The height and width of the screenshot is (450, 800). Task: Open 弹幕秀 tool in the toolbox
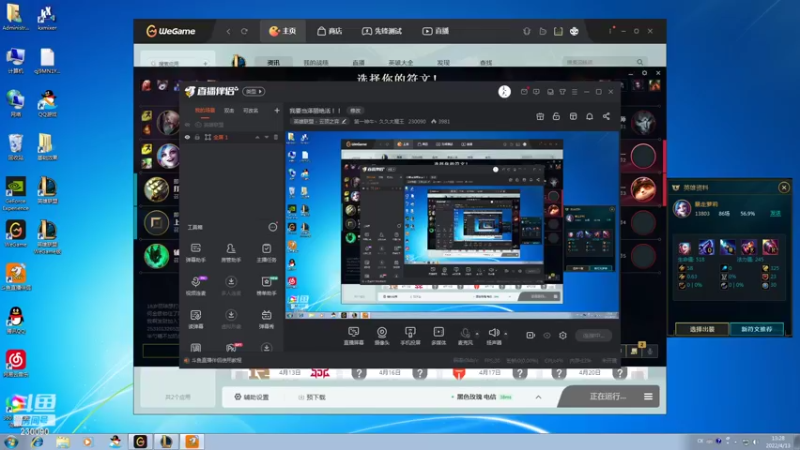(266, 319)
